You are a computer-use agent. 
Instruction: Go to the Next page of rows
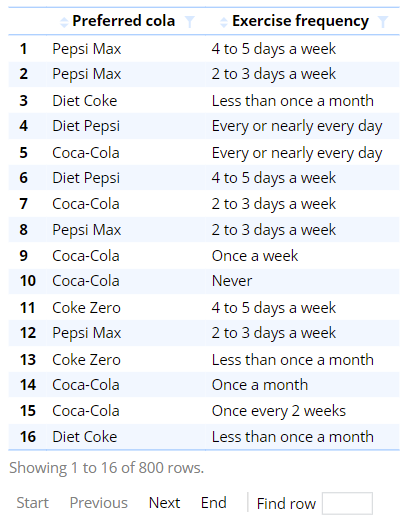164,503
